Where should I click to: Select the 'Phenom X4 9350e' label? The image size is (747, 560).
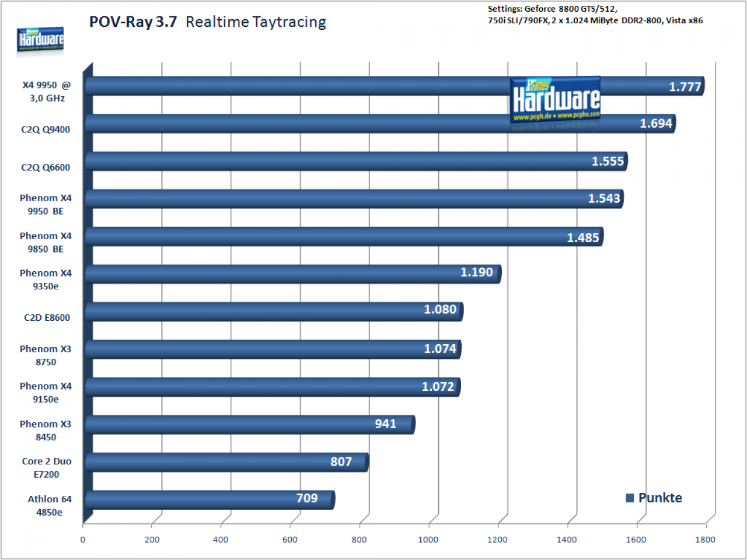46,279
